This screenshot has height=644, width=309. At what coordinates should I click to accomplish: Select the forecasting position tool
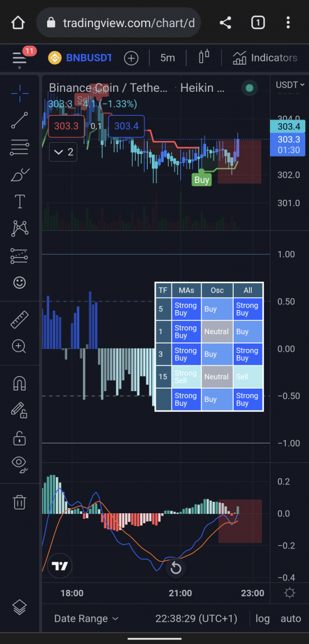[x=19, y=255]
